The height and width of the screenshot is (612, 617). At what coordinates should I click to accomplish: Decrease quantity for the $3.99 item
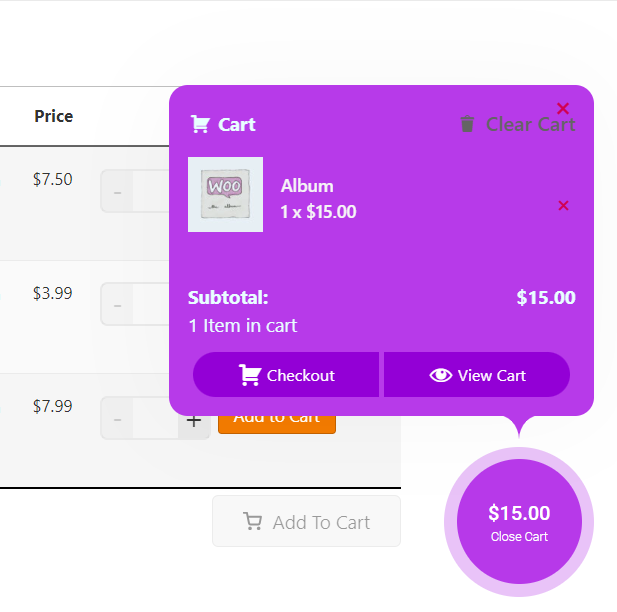coord(117,304)
